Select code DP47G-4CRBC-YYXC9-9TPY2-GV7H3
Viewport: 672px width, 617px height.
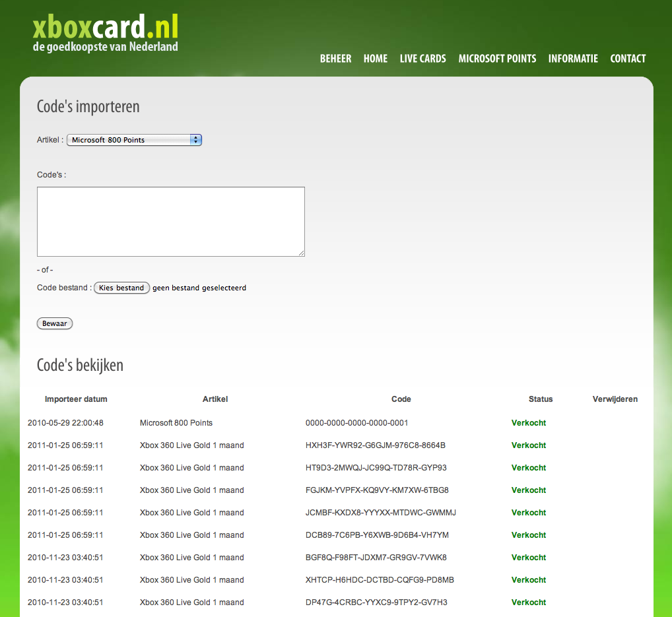[x=376, y=602]
